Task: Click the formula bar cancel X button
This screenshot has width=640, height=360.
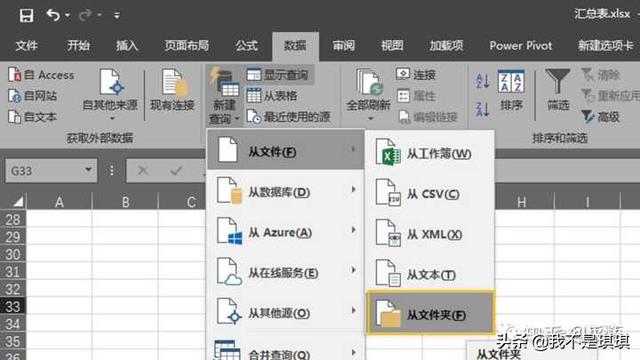Action: [143, 170]
